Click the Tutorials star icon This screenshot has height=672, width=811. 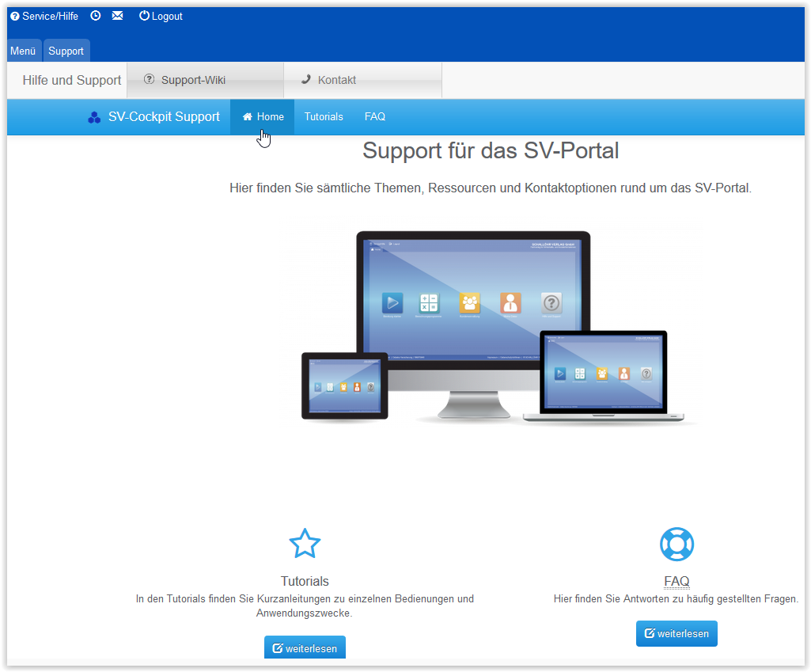[x=305, y=544]
